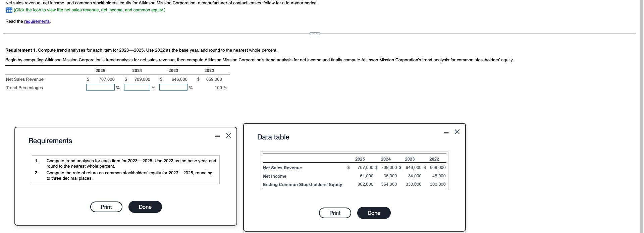This screenshot has width=644, height=233.
Task: Click Done in the Data table dialog
Action: pos(374,213)
